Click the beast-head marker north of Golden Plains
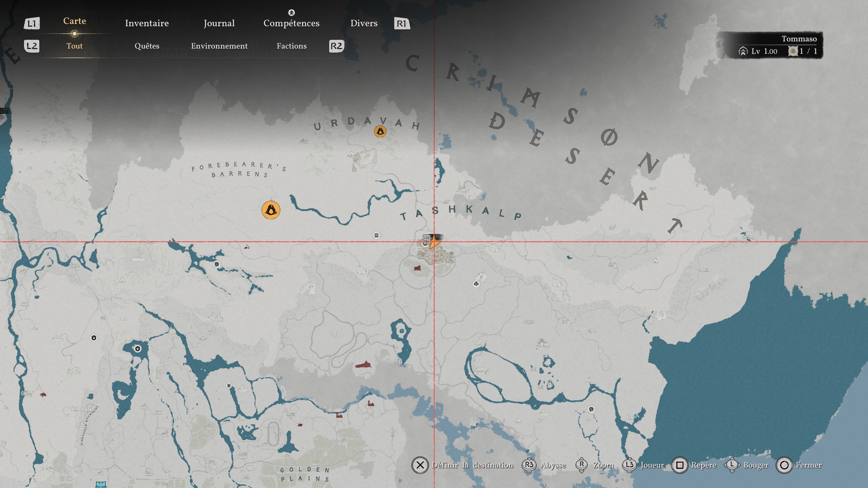 click(229, 386)
